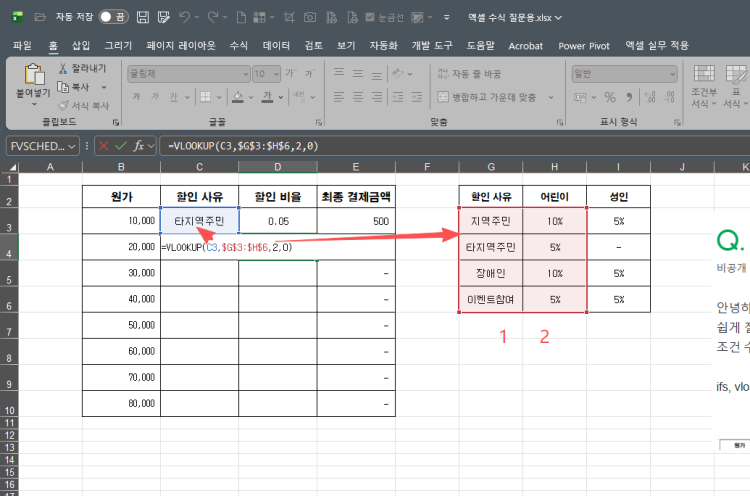Select cell H5 with 10% for 장애인

(554, 273)
